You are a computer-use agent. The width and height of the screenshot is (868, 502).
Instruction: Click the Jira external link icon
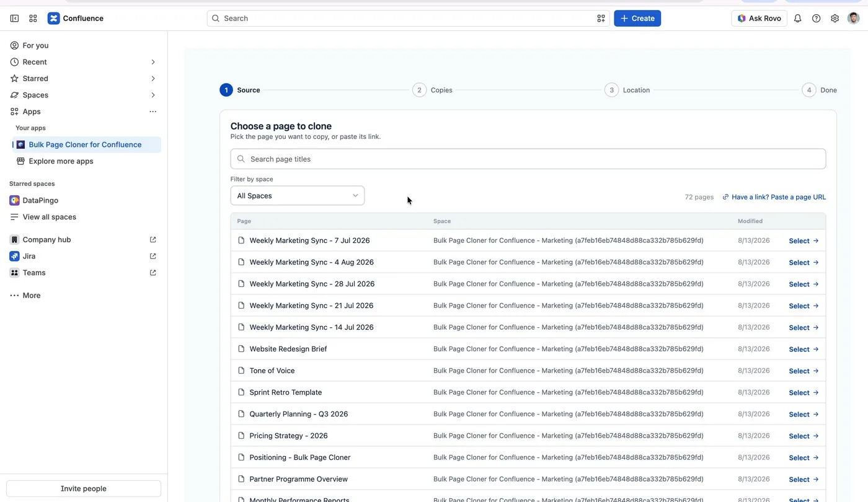tap(153, 256)
